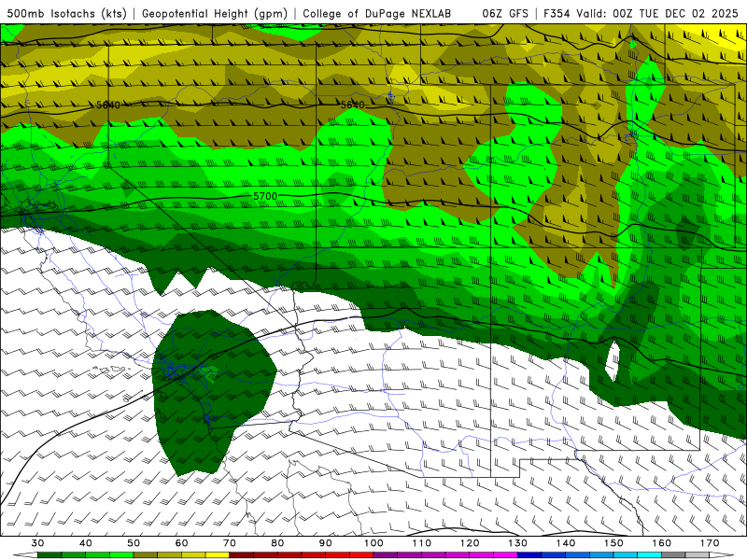Click the 160 label on the color scale
Screen dimensions: 747x560
point(662,543)
